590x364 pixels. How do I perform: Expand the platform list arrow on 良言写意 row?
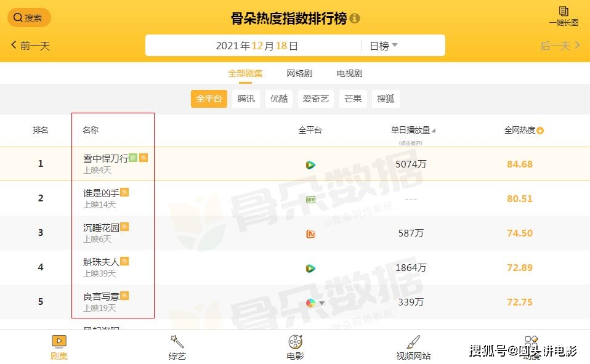click(x=321, y=303)
